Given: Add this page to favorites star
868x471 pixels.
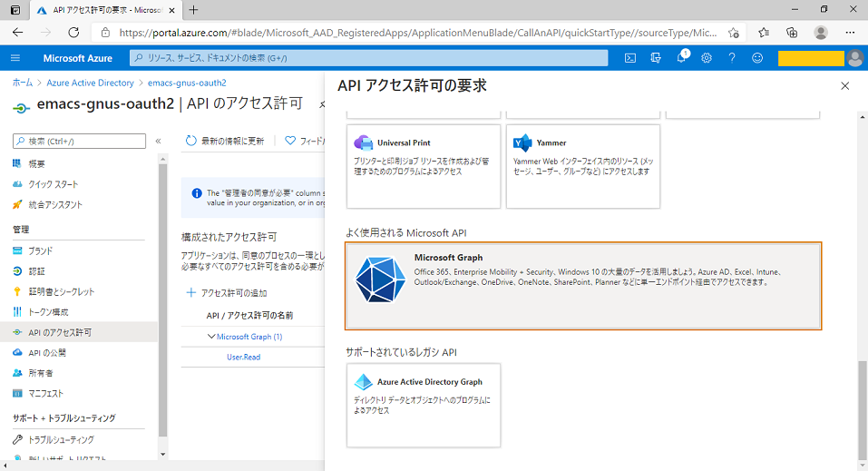Looking at the screenshot, I should 734,33.
